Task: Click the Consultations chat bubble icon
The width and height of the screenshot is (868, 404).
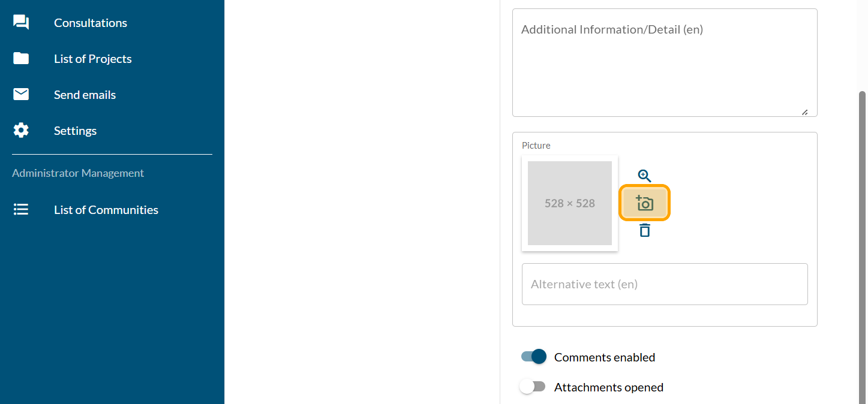Action: 21,23
